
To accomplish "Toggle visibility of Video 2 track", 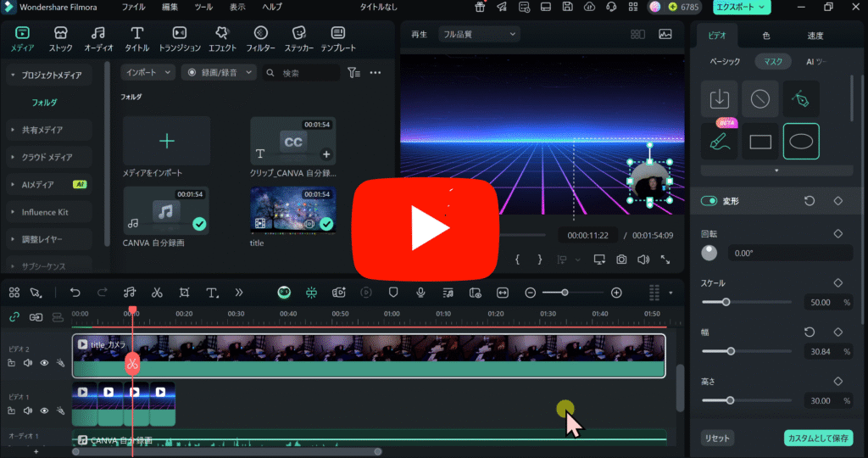I will [x=44, y=363].
